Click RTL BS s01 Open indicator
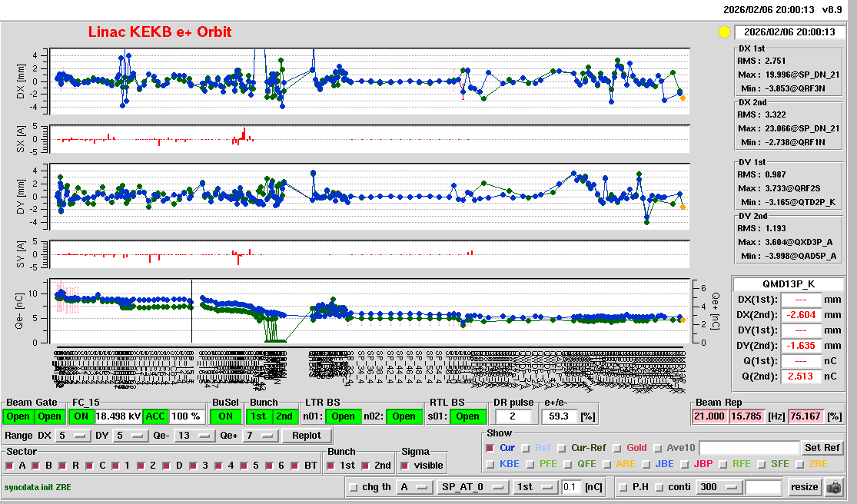 point(467,416)
